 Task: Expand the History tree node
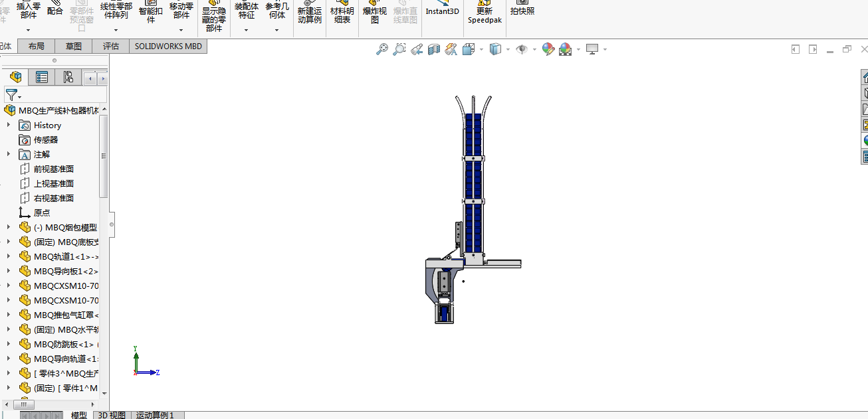point(8,125)
